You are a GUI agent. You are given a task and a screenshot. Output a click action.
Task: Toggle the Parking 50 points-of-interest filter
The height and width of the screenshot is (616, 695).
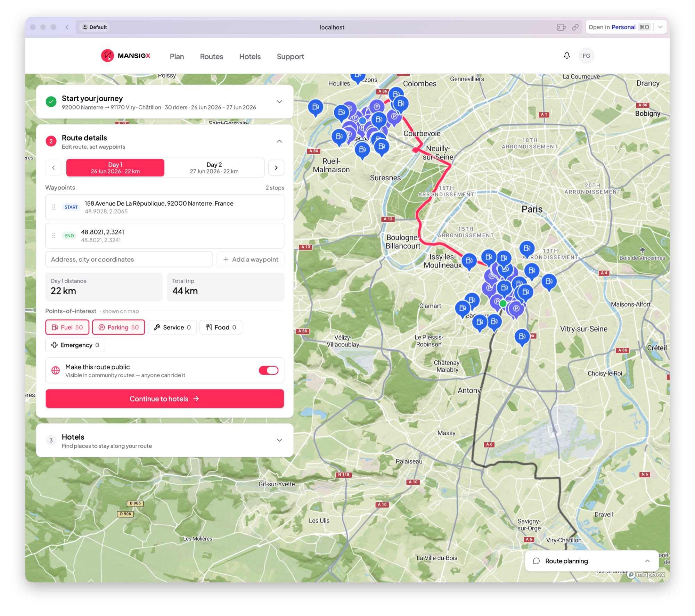coord(118,327)
